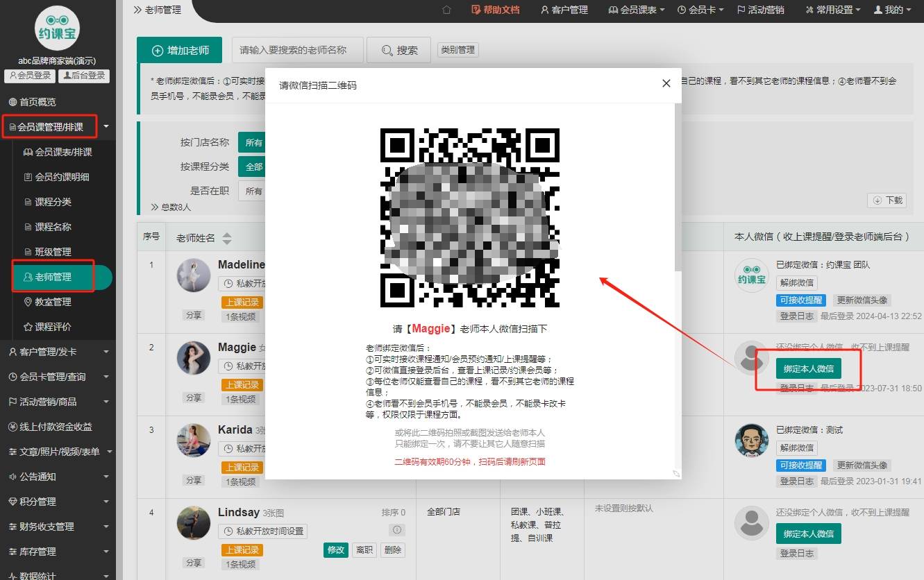Viewport: 924px width, 580px height.
Task: Click 类别管理 button
Action: pos(457,50)
